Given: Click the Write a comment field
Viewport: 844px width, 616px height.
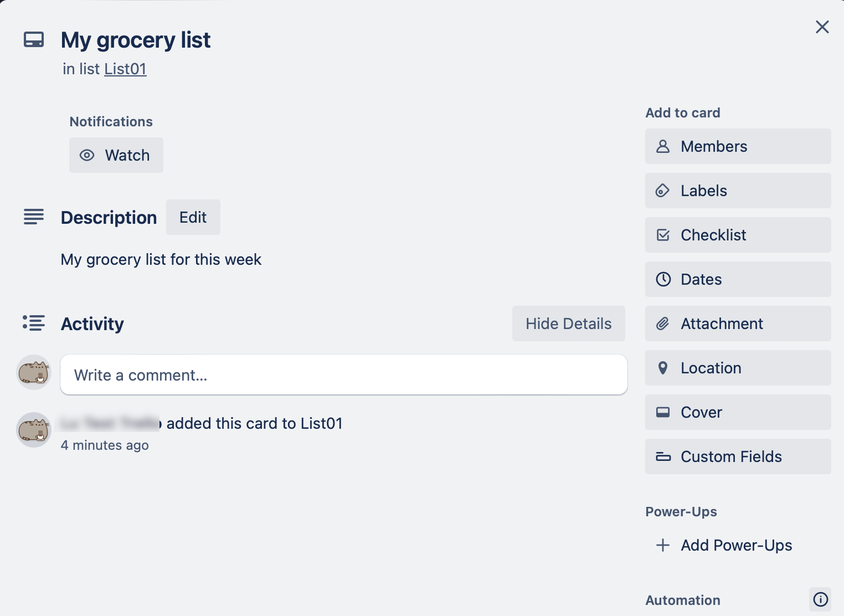Looking at the screenshot, I should pyautogui.click(x=343, y=375).
